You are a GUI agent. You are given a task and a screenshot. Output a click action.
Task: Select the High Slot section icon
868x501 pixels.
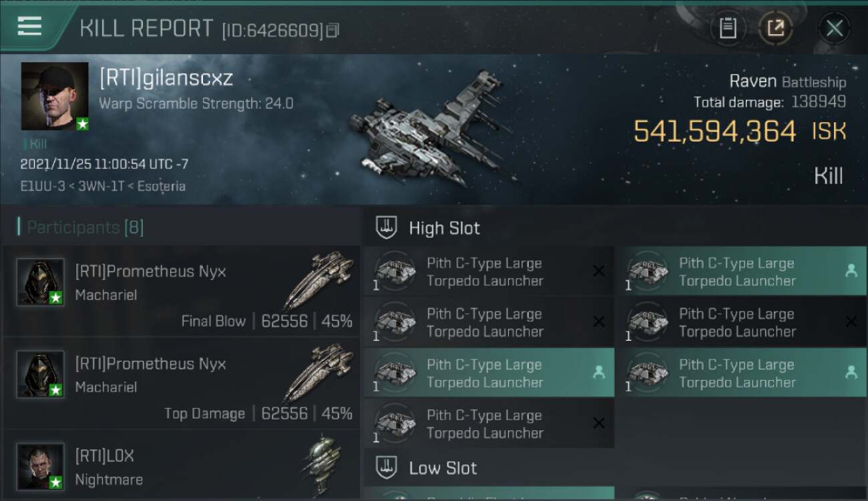[x=387, y=228]
